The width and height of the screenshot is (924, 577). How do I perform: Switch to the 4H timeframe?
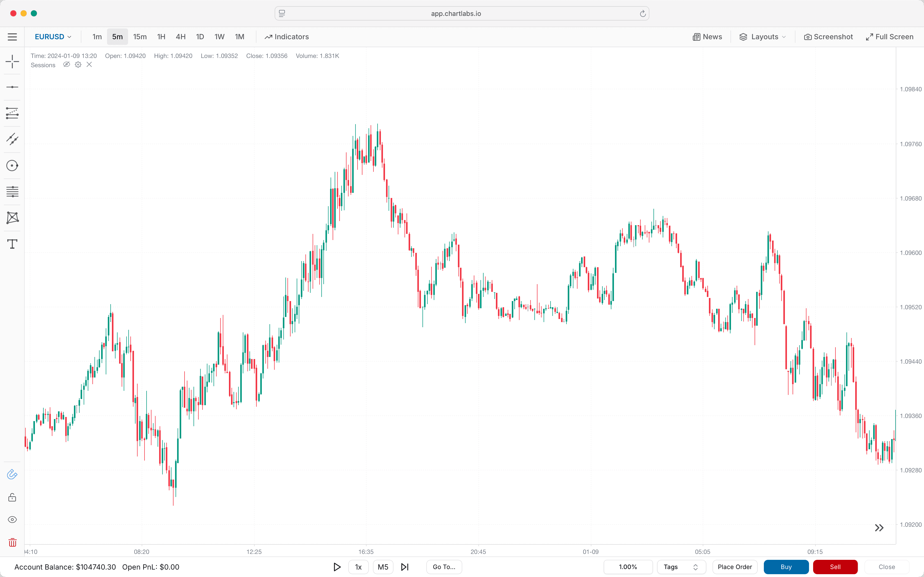point(181,37)
